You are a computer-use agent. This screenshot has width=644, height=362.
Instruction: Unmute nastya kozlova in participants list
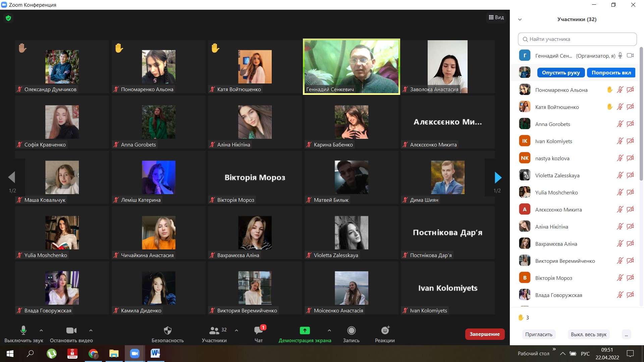click(x=620, y=158)
